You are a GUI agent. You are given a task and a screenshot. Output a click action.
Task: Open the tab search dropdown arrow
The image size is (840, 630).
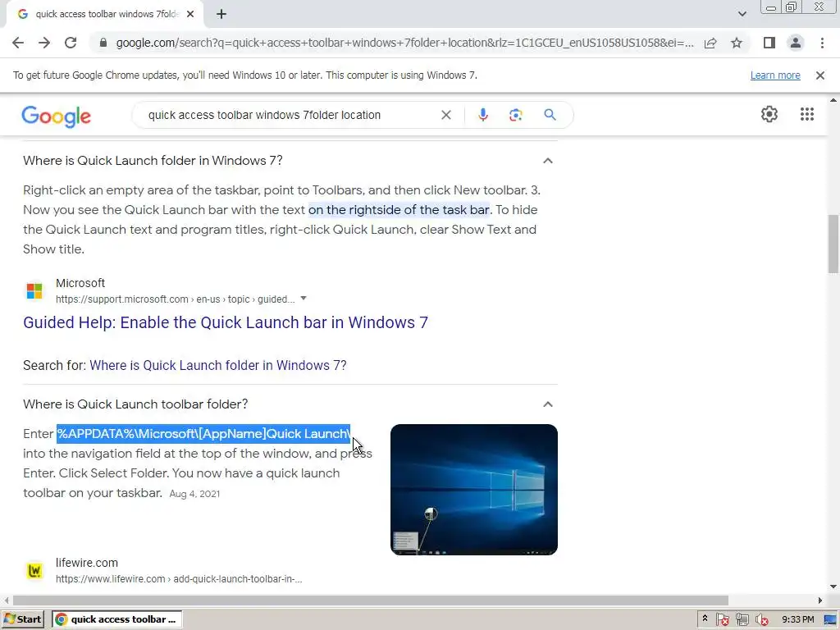(742, 14)
